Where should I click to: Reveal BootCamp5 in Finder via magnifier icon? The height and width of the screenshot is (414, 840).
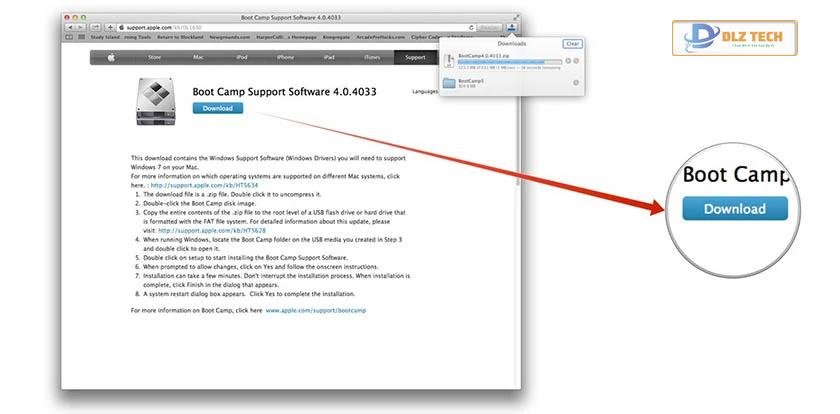click(x=576, y=82)
